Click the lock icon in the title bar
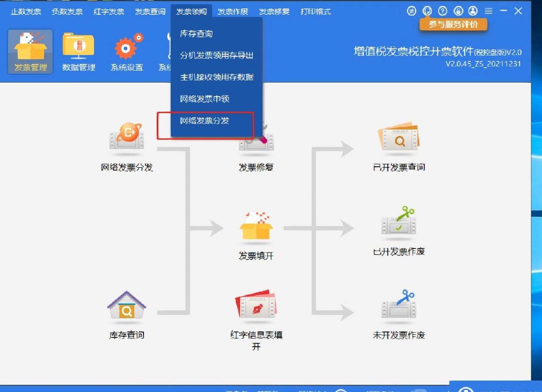 tap(458, 11)
